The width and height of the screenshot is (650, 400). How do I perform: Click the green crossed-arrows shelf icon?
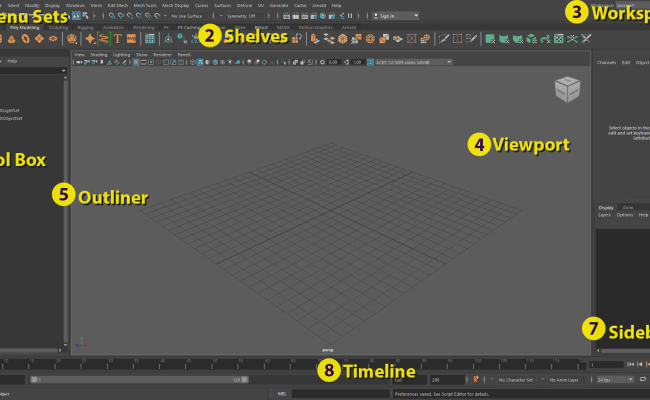pos(572,39)
